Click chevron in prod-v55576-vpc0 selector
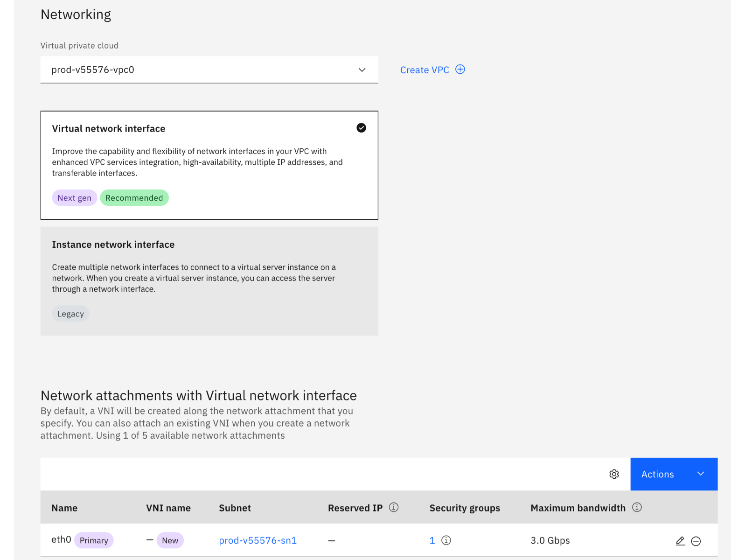The image size is (731, 560). (362, 70)
